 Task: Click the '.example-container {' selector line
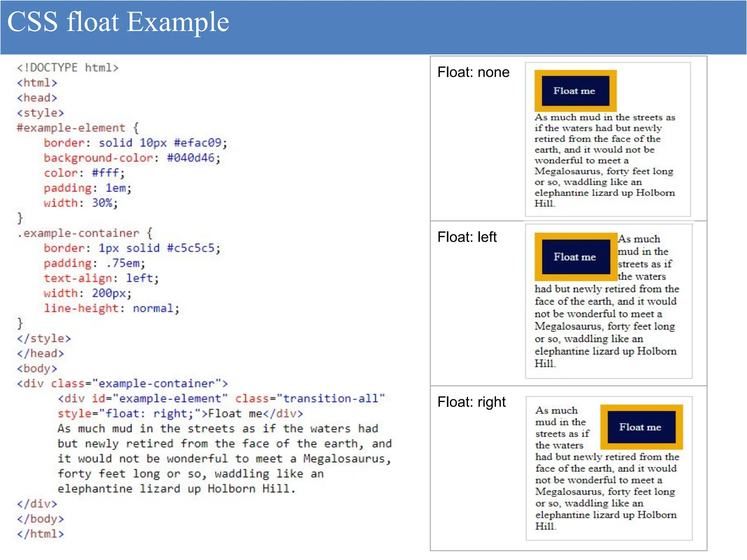85,233
